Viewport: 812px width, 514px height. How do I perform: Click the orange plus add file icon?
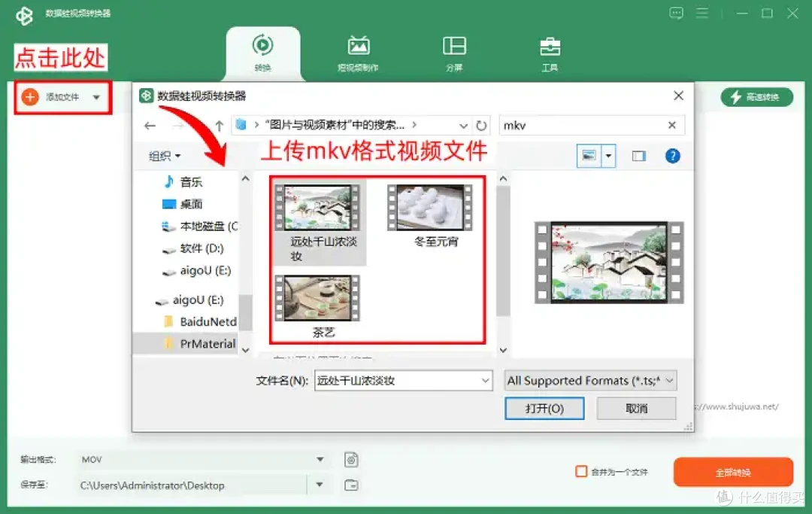pos(30,97)
